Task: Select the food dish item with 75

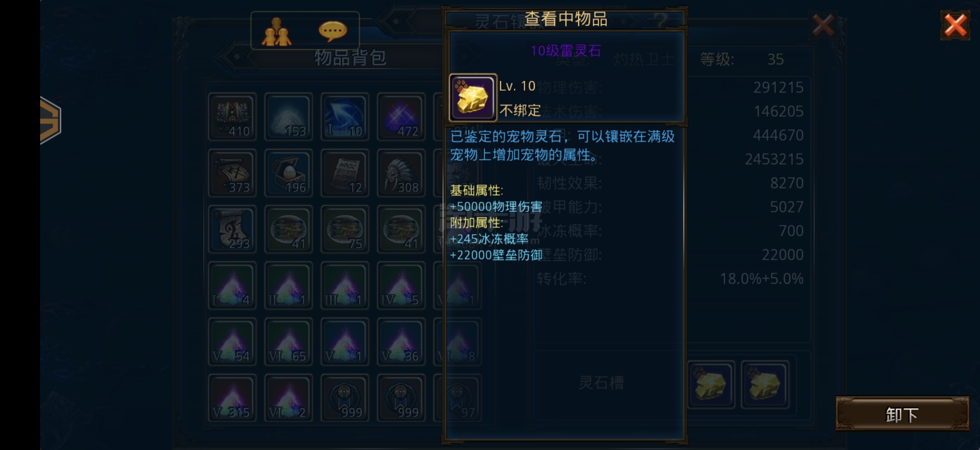Action: 345,229
